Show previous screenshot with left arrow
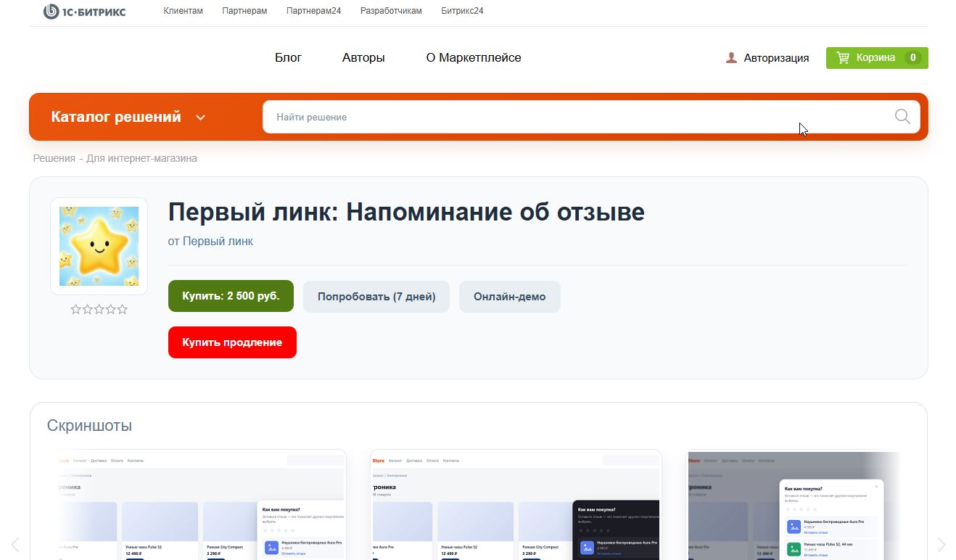Screen dimensions: 956x560 (x=15, y=545)
